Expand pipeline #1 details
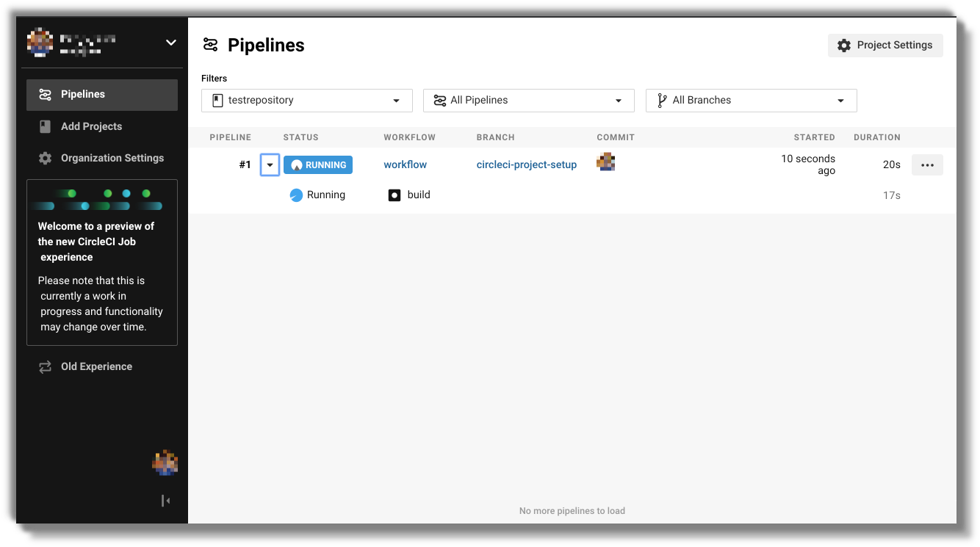Image resolution: width=980 pixels, height=547 pixels. [x=270, y=164]
